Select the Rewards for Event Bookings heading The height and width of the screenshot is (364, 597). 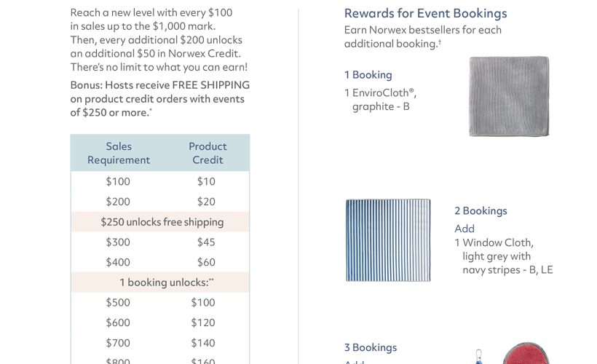425,13
